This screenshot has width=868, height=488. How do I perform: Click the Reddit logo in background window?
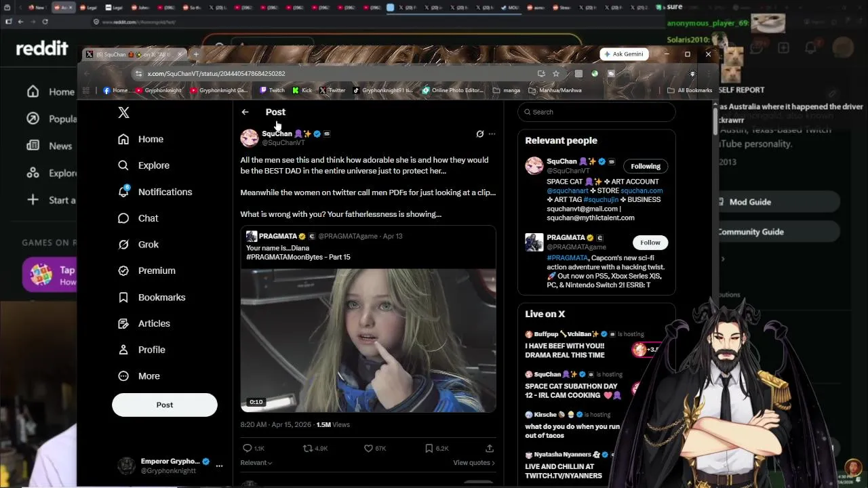[42, 48]
